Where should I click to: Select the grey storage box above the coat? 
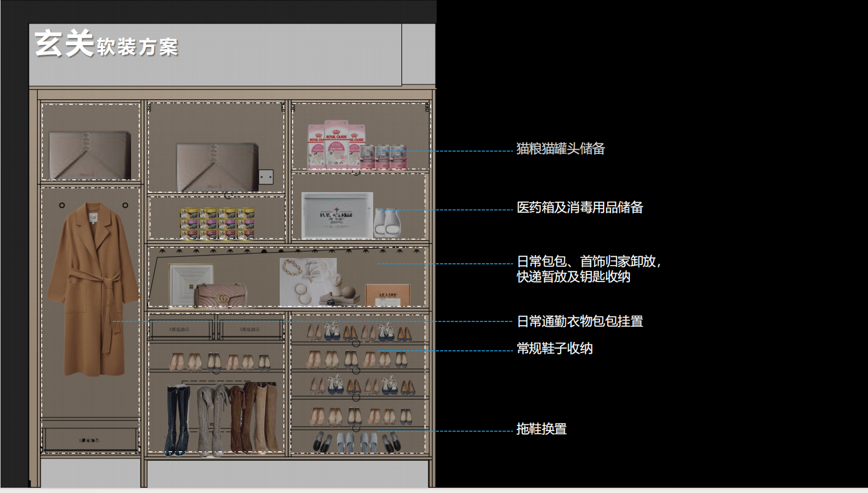(x=90, y=155)
